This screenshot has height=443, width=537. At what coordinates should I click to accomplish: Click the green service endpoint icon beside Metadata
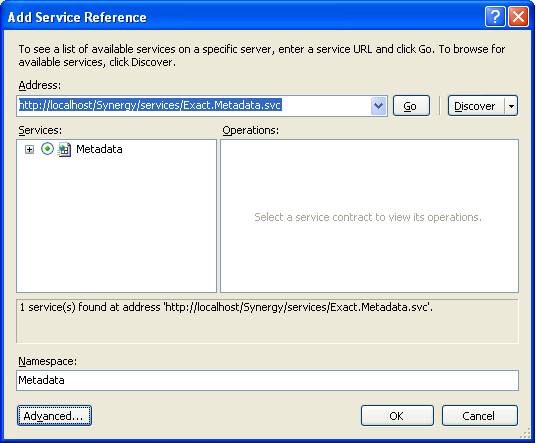coord(47,149)
